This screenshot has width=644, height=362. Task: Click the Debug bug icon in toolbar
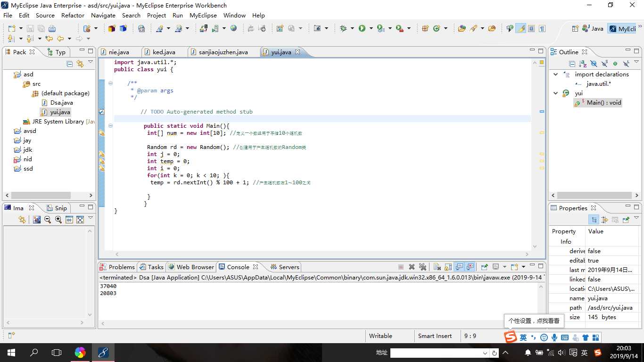point(343,28)
